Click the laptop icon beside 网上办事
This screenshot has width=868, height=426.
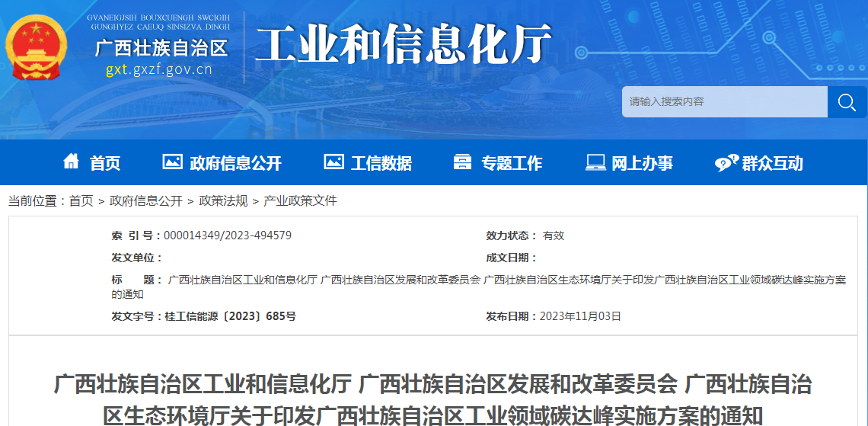pyautogui.click(x=595, y=162)
